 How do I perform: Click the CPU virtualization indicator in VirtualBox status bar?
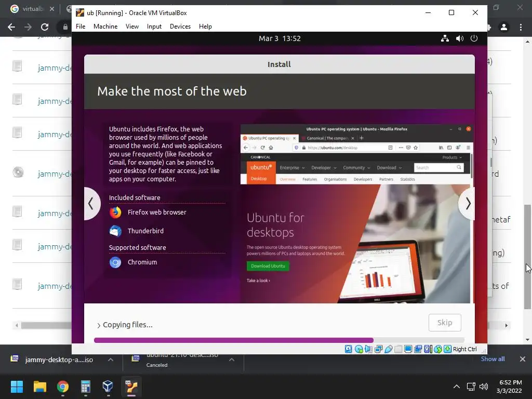(x=428, y=349)
